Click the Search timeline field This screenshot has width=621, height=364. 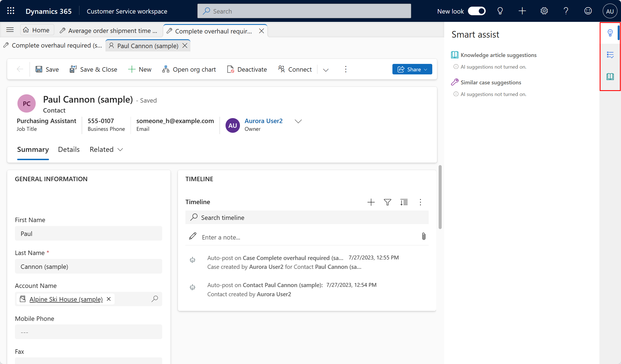point(307,218)
